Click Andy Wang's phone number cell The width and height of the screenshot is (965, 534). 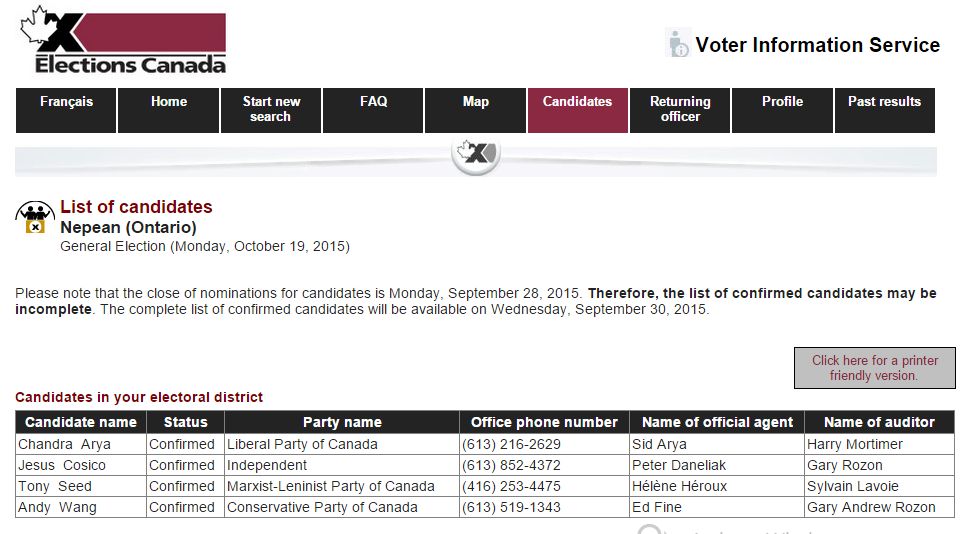point(544,508)
